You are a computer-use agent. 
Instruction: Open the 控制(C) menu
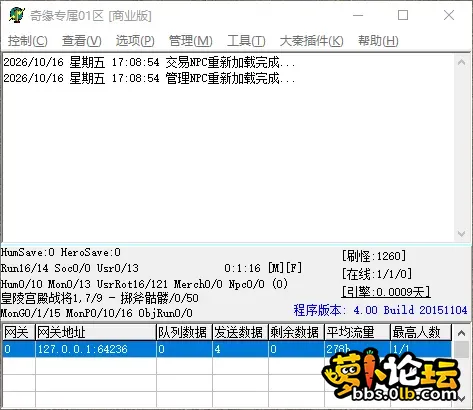pyautogui.click(x=28, y=41)
